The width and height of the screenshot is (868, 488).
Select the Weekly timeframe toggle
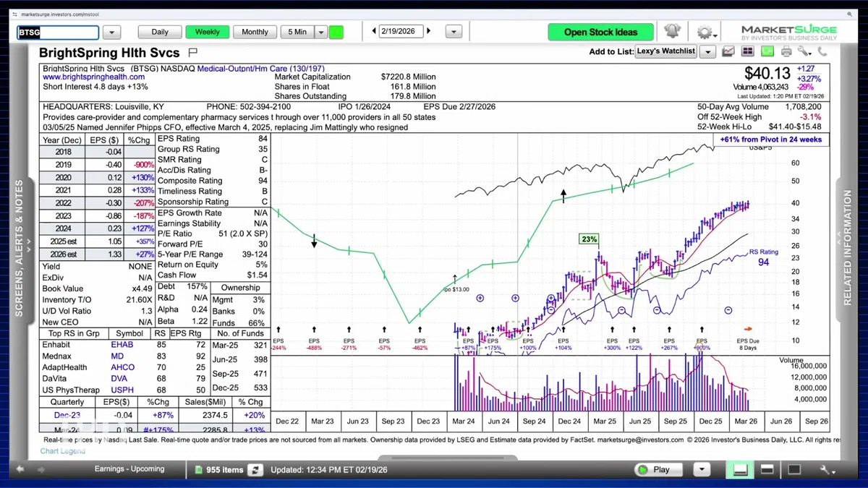[x=208, y=32]
